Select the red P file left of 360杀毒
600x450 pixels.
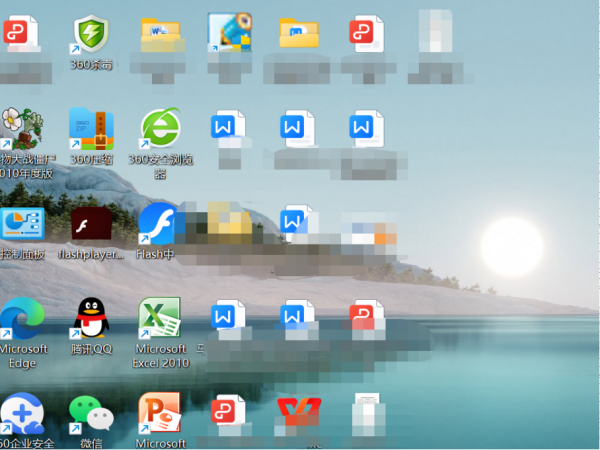[x=21, y=33]
